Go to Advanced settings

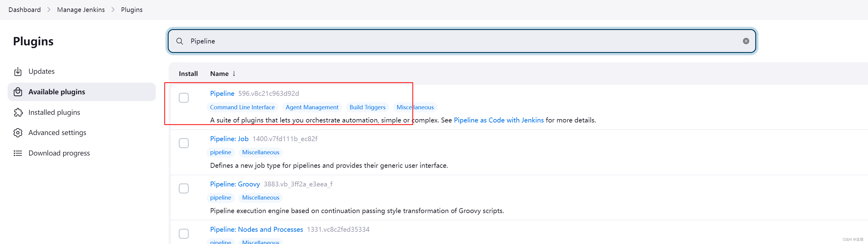coord(82,133)
